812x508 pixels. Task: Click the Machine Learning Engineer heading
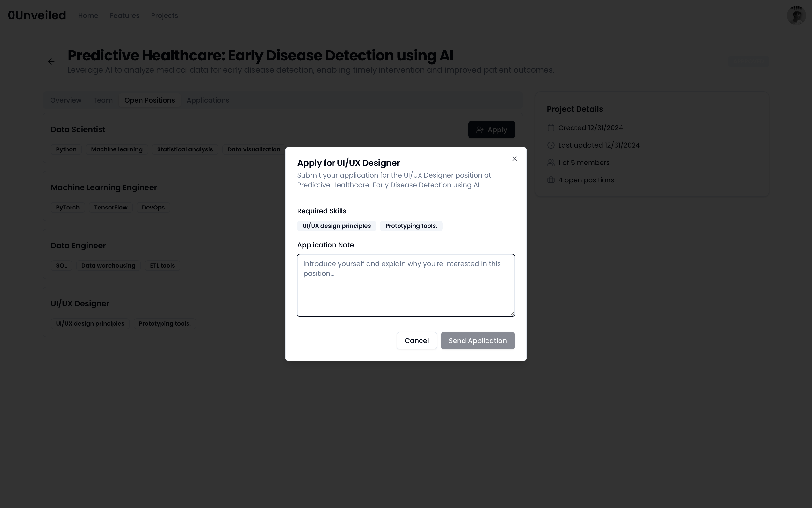pyautogui.click(x=104, y=187)
